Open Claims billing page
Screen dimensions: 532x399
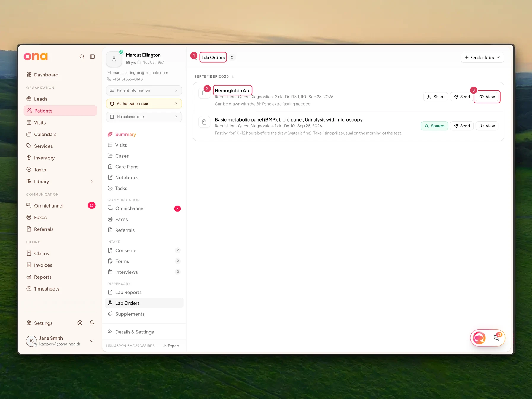point(60,253)
